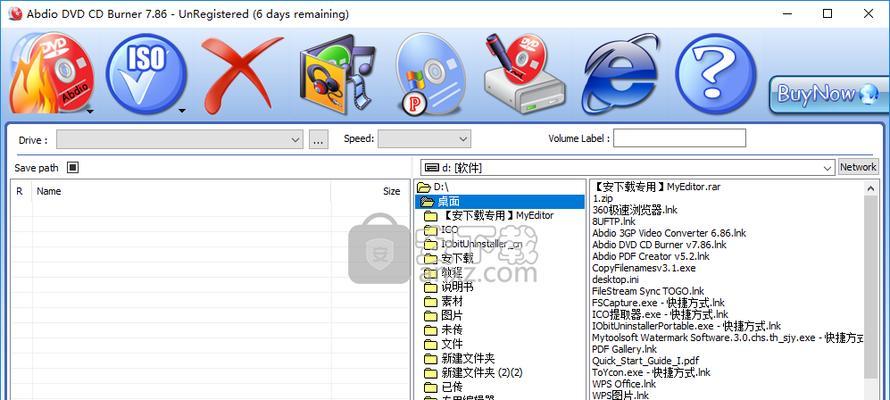Image resolution: width=890 pixels, height=400 pixels.
Task: Select Mytoolsoft Watermark Software shortcut file
Action: [x=728, y=338]
